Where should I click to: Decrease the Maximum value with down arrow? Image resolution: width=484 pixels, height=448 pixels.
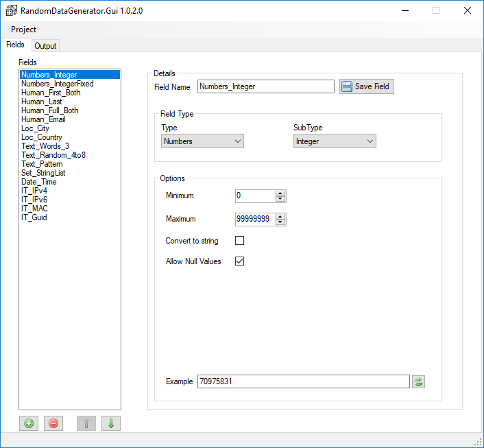pos(280,222)
